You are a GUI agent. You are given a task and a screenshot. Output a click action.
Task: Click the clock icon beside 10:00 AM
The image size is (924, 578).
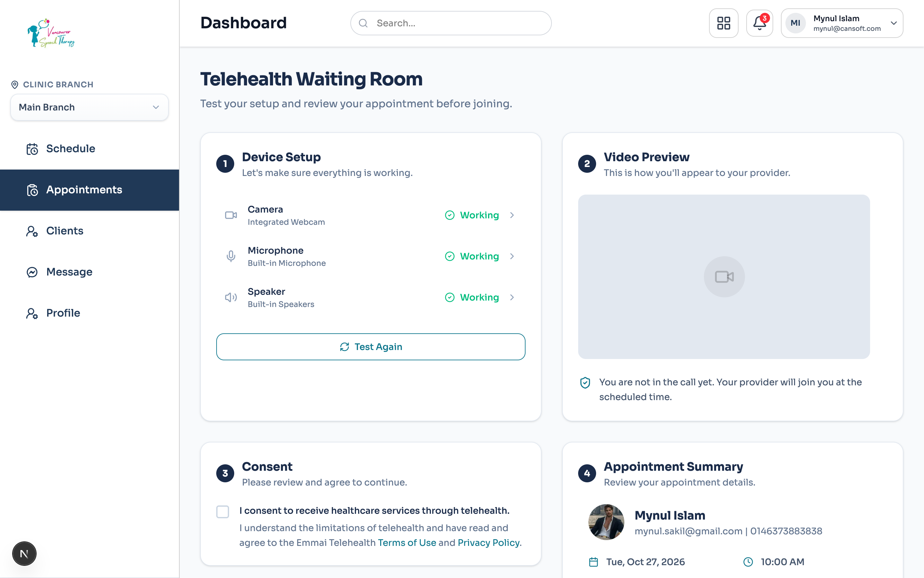(748, 562)
